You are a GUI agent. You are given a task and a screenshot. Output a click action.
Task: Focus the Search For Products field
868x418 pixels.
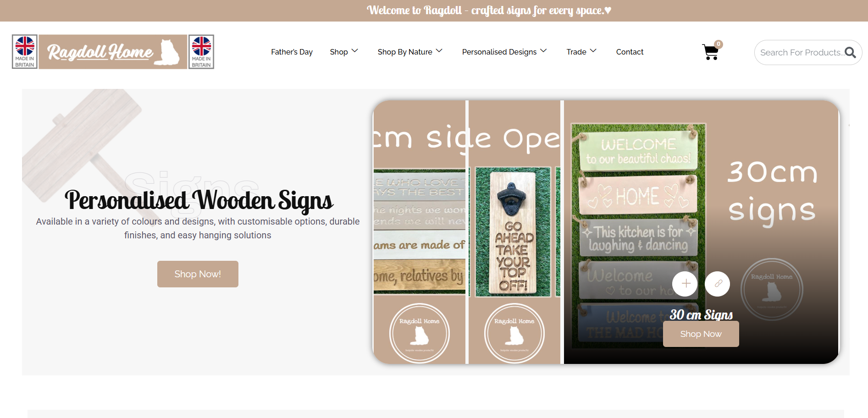(801, 53)
